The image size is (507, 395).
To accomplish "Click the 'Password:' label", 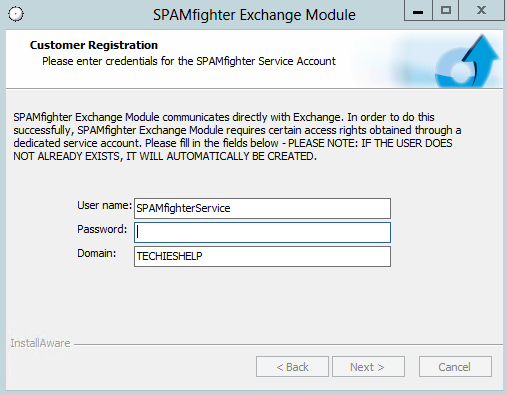I will (102, 229).
